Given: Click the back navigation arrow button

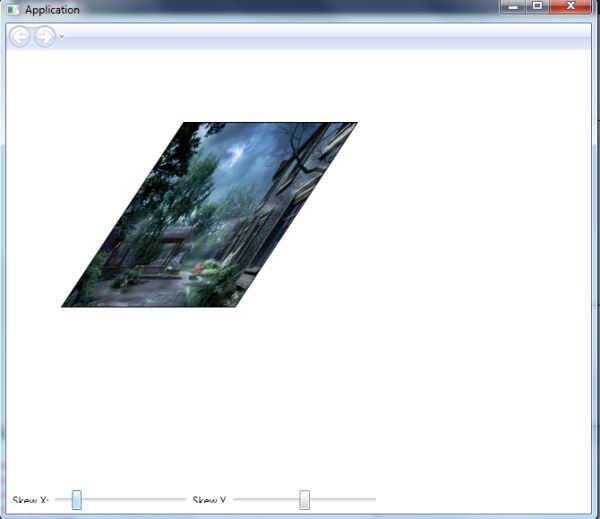Looking at the screenshot, I should pos(20,37).
